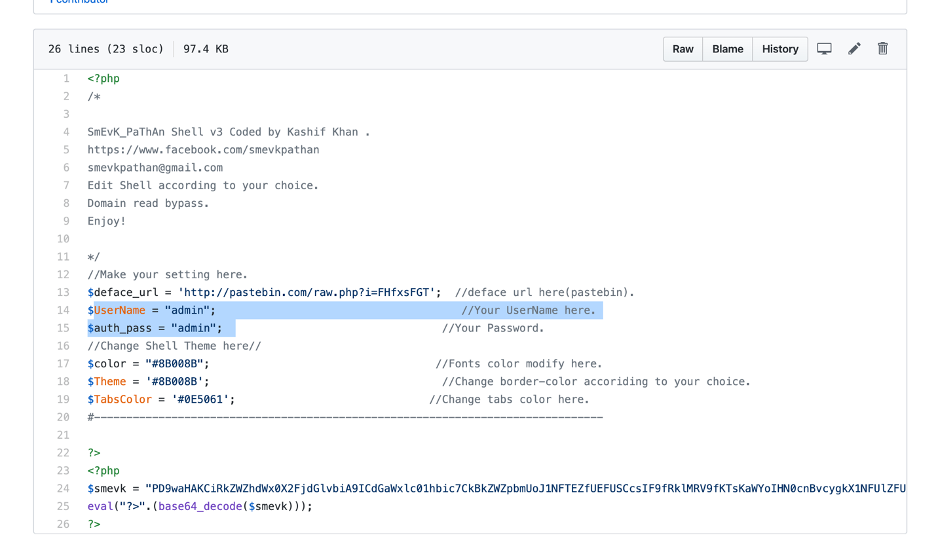Click the $deface_url variable on line 13
The height and width of the screenshot is (552, 936).
[x=123, y=292]
